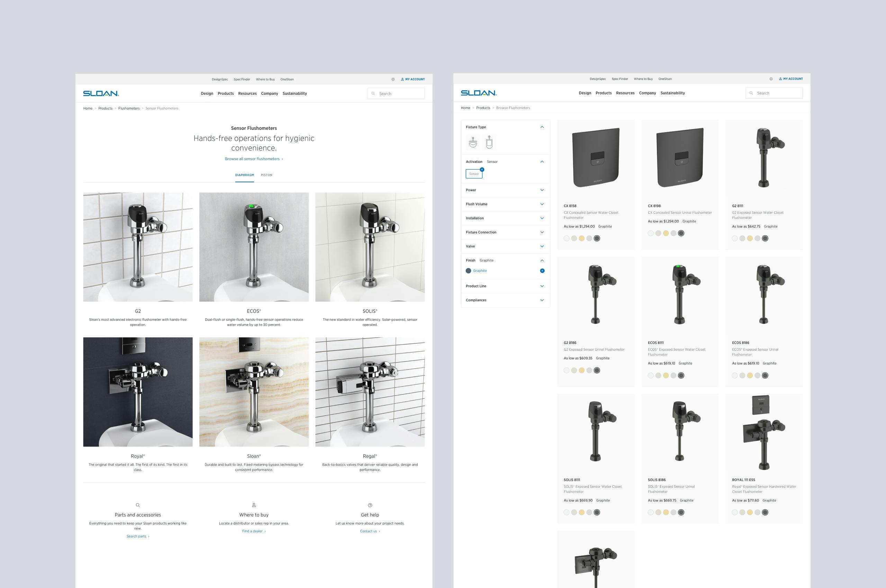Open My Account on right page
The width and height of the screenshot is (886, 588).
[791, 79]
